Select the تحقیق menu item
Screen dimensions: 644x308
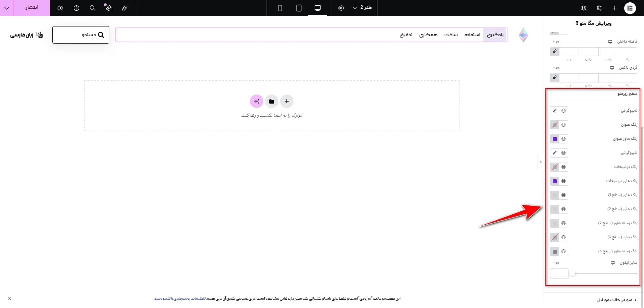(x=406, y=35)
